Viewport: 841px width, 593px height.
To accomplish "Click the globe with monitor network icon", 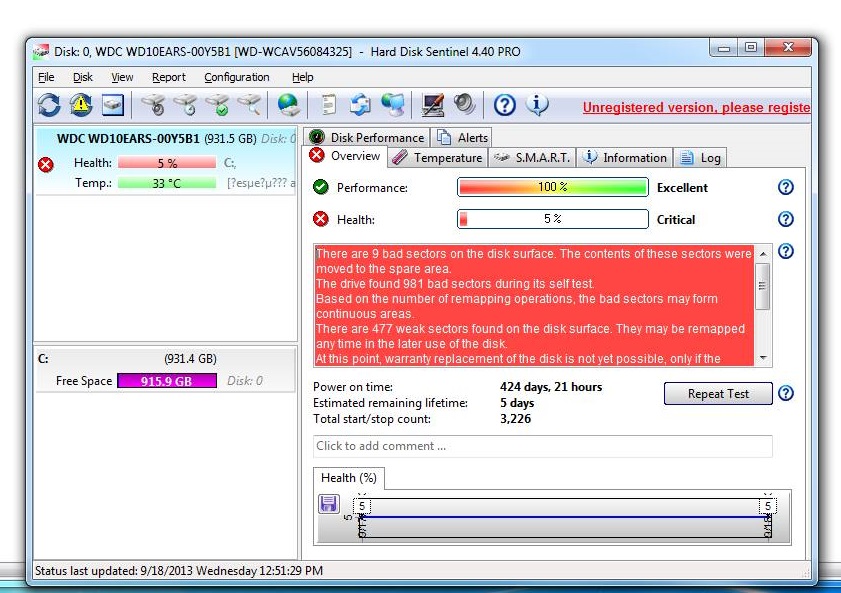I will pos(393,105).
